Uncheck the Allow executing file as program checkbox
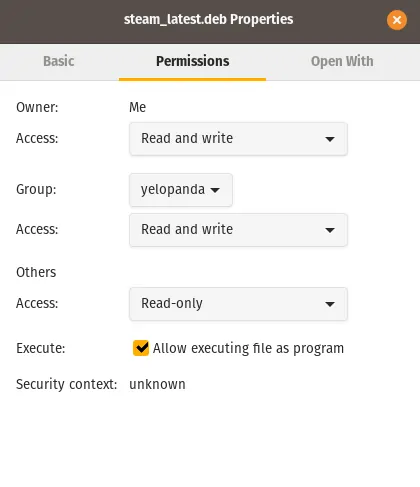 141,348
